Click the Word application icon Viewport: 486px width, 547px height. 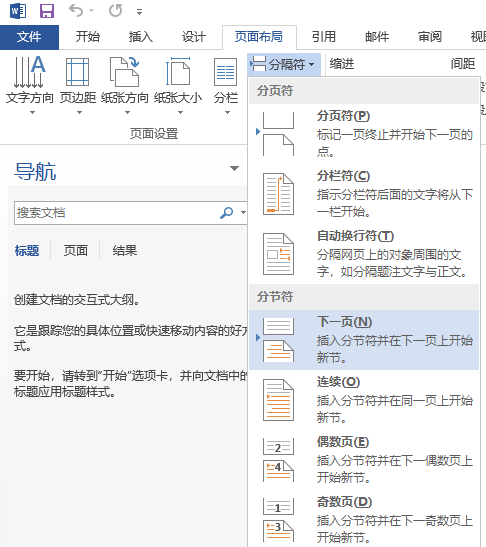(18, 11)
